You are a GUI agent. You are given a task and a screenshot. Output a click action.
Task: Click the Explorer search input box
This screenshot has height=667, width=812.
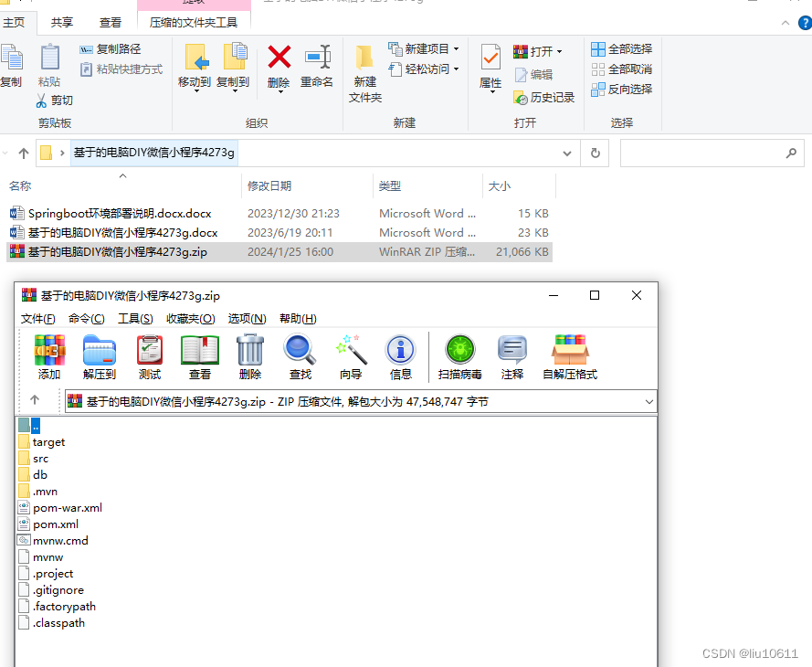click(712, 154)
